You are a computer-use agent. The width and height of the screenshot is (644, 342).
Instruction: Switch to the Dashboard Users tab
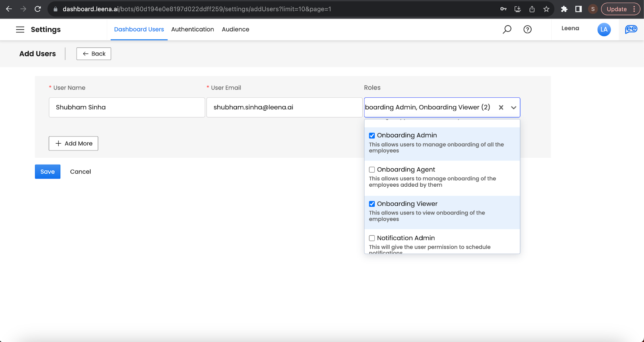[x=139, y=29]
